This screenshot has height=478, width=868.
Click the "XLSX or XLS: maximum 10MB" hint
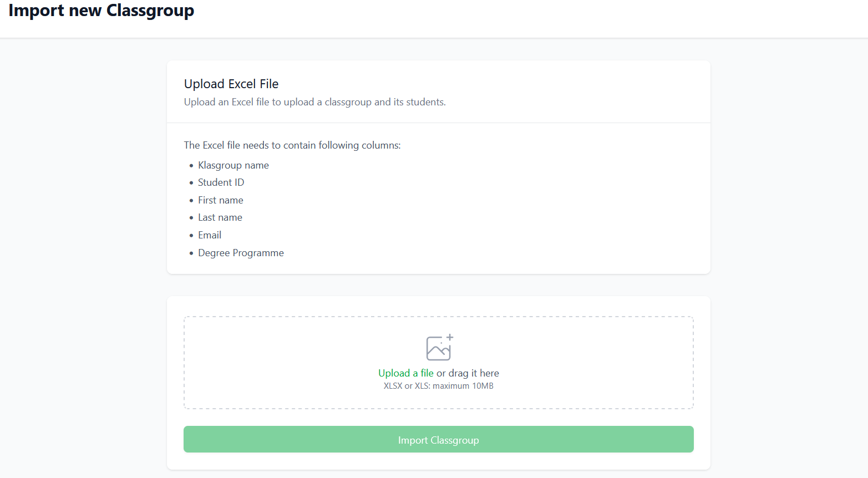click(x=439, y=386)
